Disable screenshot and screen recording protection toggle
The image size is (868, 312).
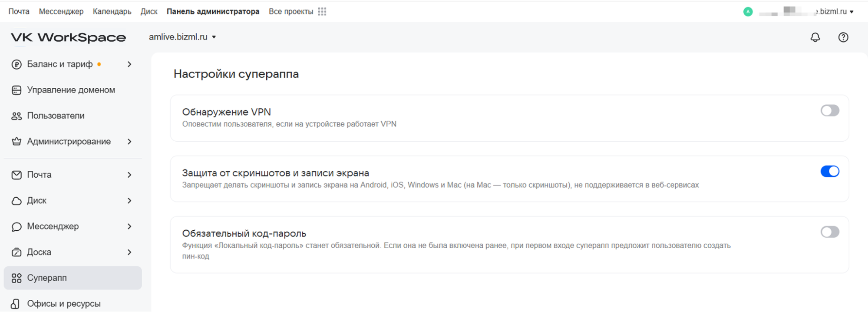(829, 172)
